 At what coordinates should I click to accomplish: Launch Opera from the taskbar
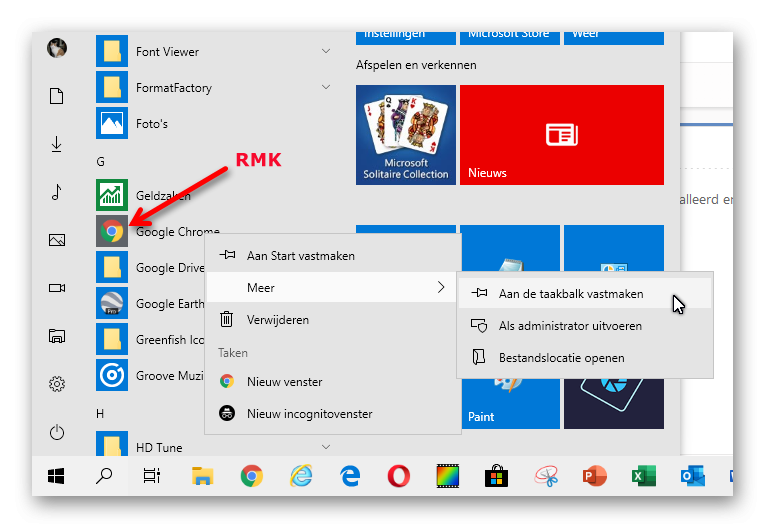399,476
